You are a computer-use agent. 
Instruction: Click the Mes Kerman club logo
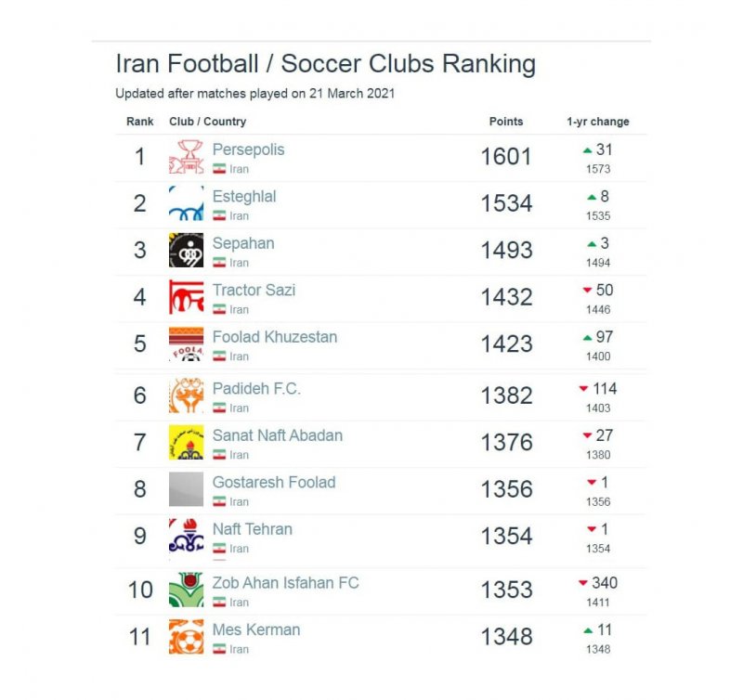[186, 636]
